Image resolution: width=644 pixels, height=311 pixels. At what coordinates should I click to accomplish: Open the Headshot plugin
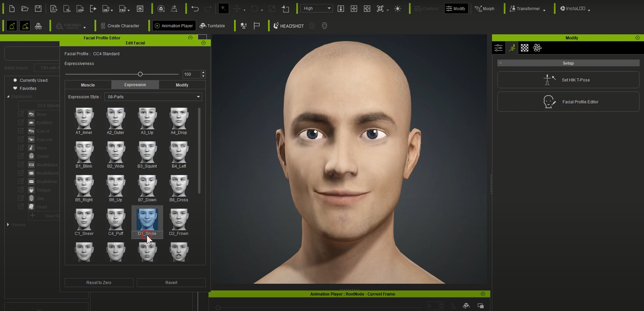click(x=289, y=26)
